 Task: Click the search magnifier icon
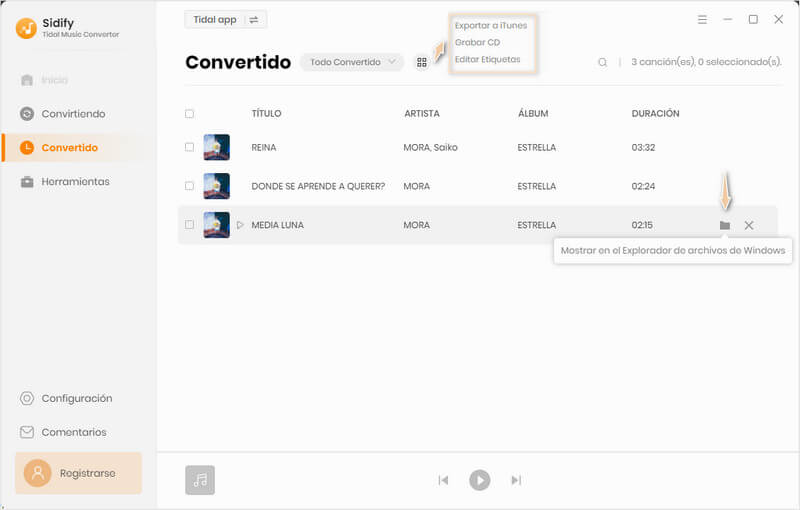pyautogui.click(x=603, y=62)
